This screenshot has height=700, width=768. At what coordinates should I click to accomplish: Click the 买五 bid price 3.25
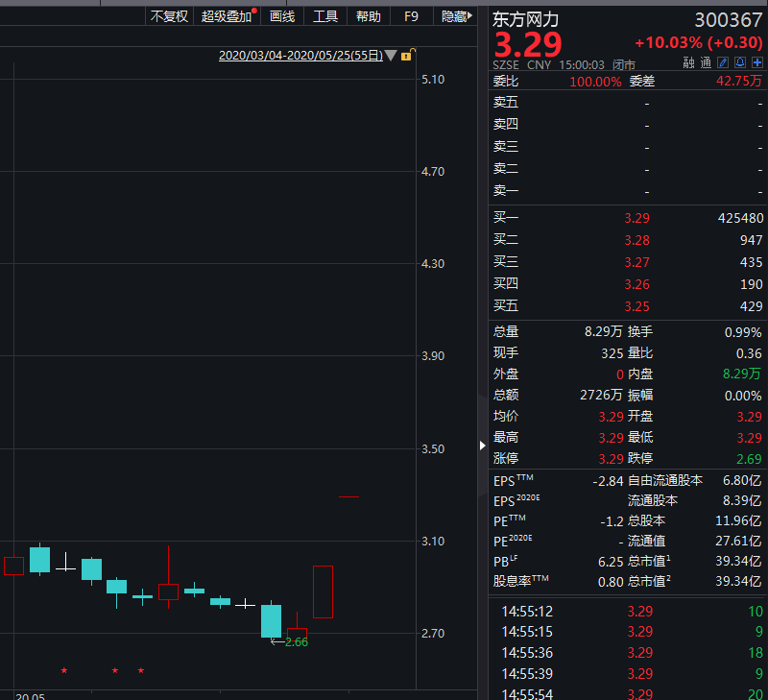[x=636, y=306]
